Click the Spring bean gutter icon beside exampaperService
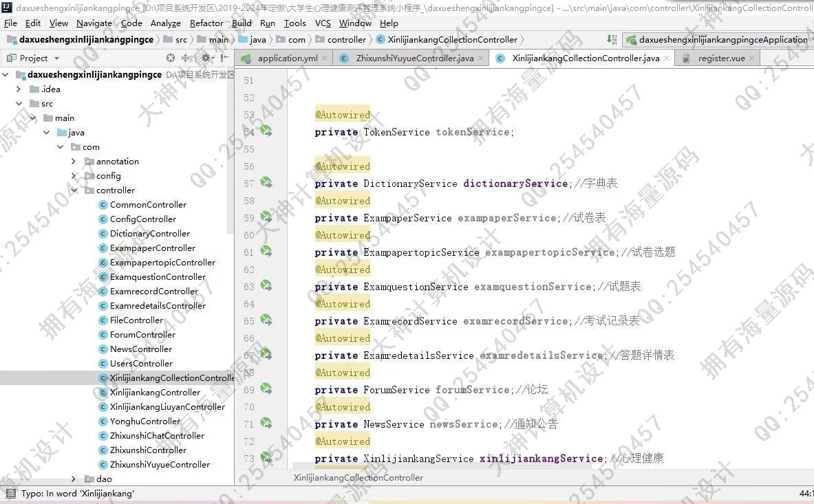This screenshot has width=814, height=504. 266,217
